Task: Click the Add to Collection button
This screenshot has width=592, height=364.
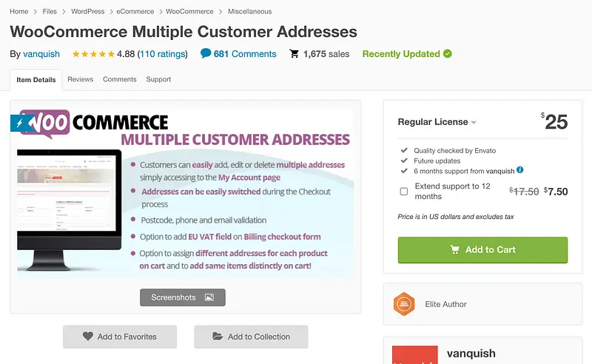Action: click(x=251, y=337)
